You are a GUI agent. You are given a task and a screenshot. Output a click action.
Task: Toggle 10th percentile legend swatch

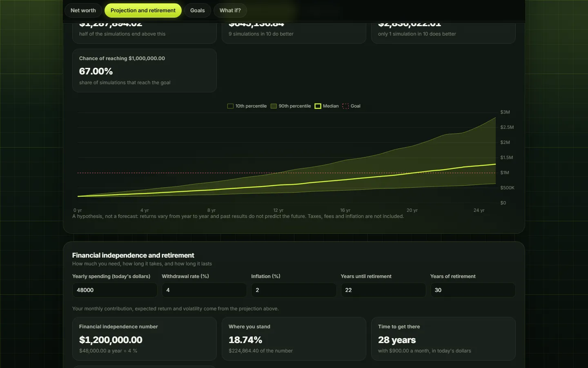pos(230,106)
